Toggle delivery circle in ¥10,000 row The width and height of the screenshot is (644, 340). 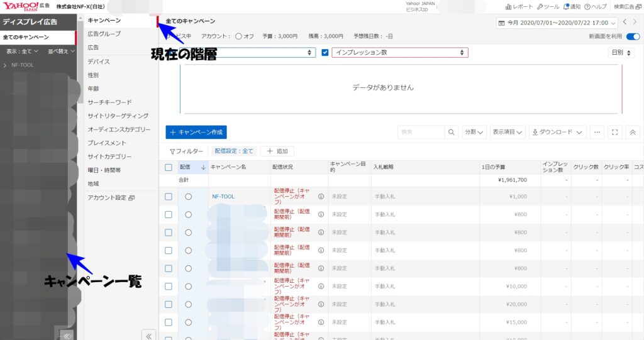tap(188, 286)
